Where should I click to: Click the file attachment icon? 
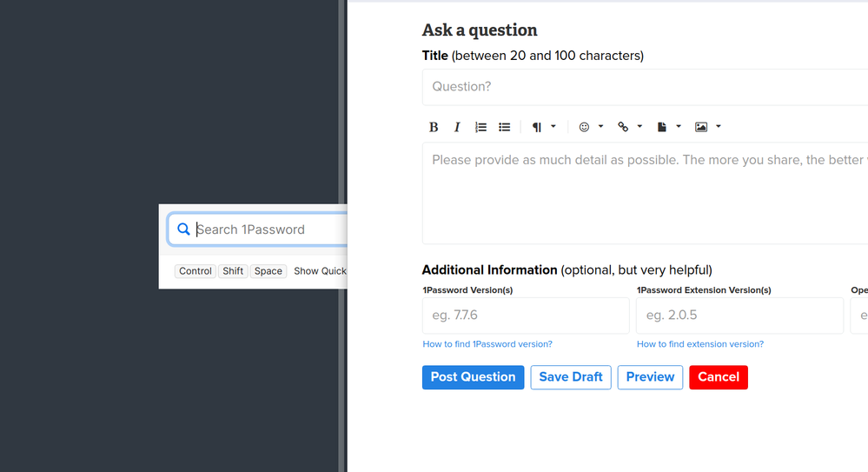[x=662, y=127]
